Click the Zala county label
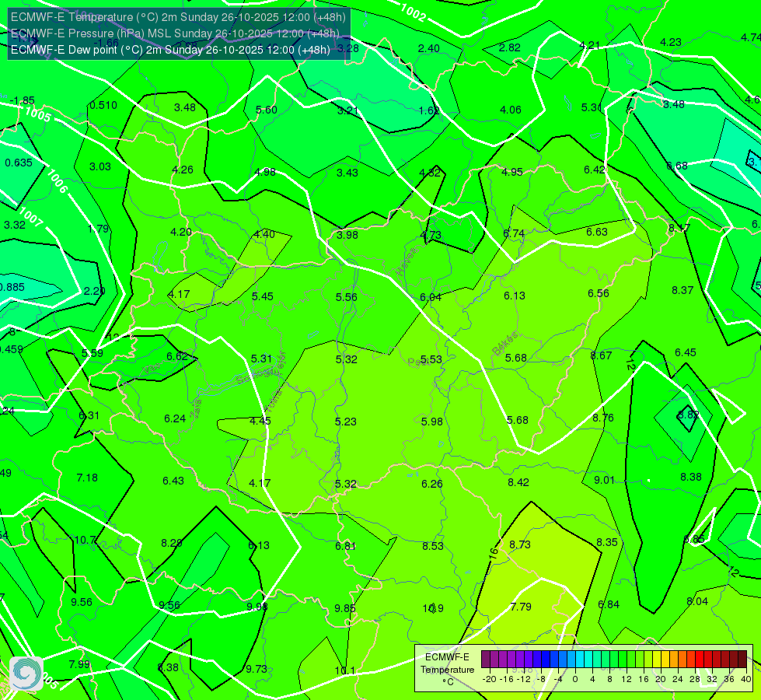Viewport: 761px width, 700px height. pyautogui.click(x=196, y=407)
